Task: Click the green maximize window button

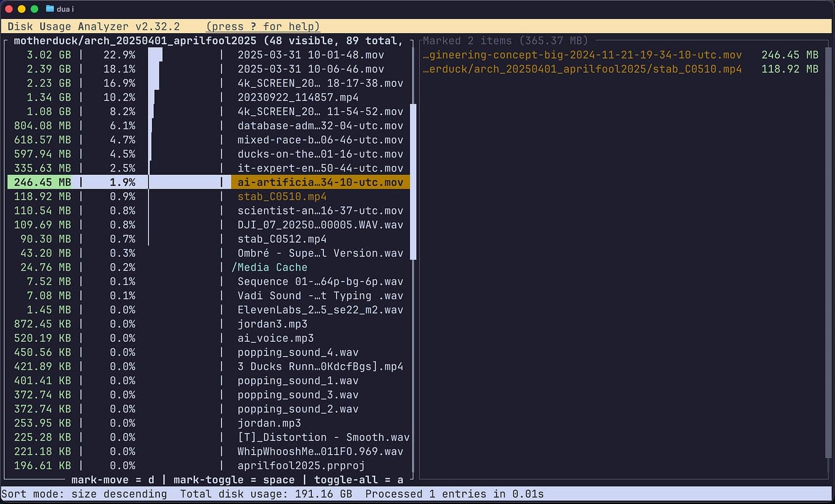Action: click(34, 9)
